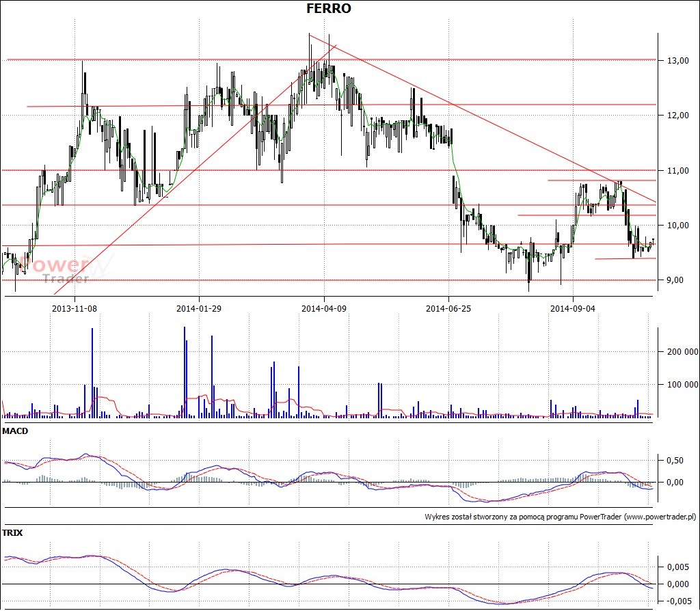Click the PowerTrader attribution text
This screenshot has width=700, height=611.
click(560, 517)
